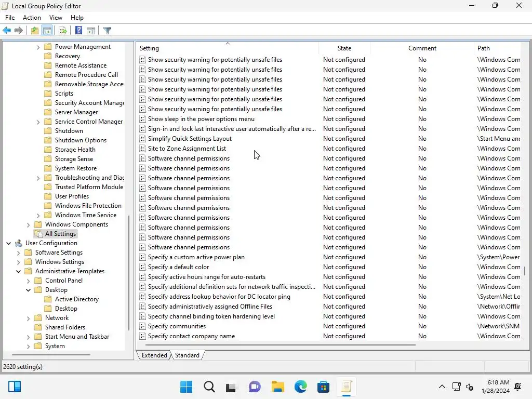Switch to the Extended tab
Viewport: 532px width, 399px height.
154,355
